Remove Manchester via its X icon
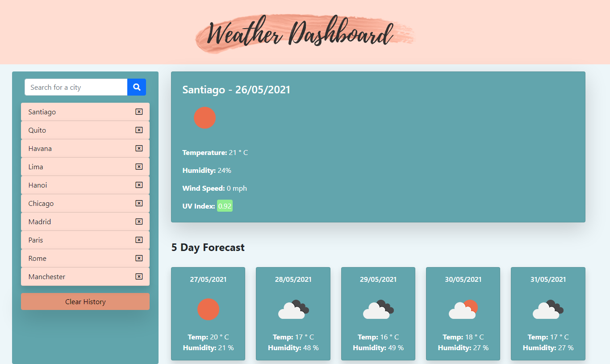 tap(139, 276)
